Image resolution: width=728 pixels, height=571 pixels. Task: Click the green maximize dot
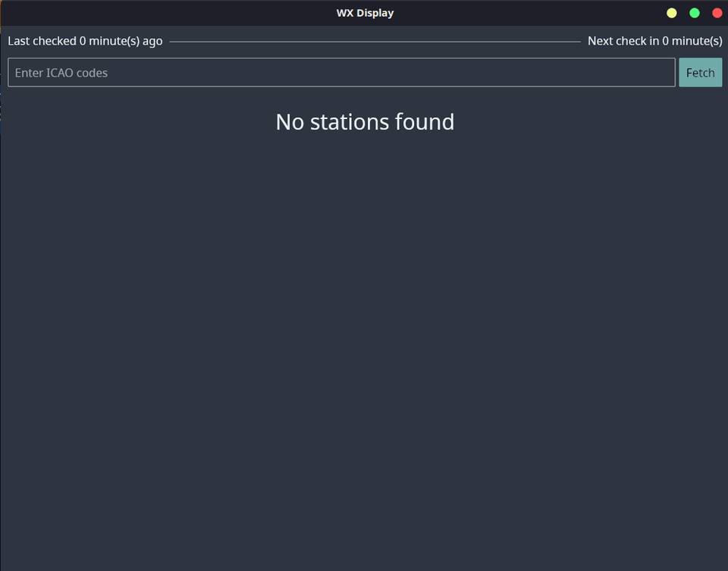point(694,13)
